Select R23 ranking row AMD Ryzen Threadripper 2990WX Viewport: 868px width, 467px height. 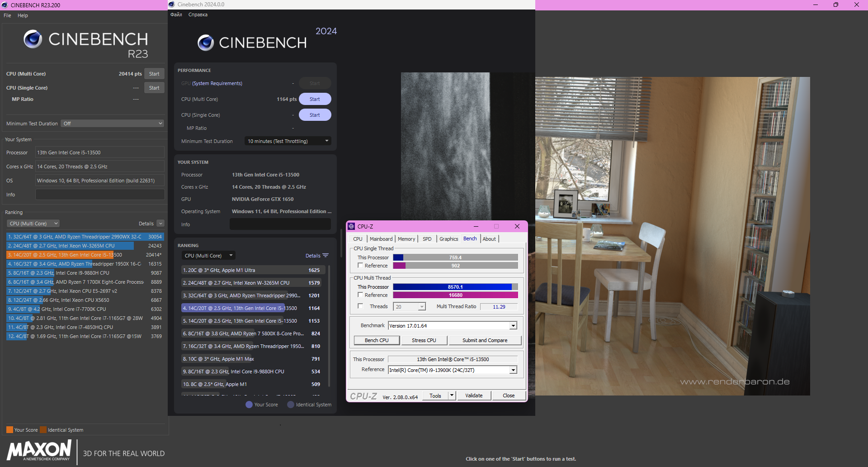[x=85, y=237]
